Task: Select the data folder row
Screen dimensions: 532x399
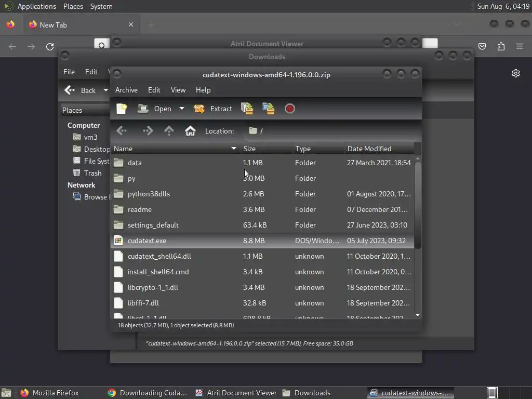Action: (262, 163)
